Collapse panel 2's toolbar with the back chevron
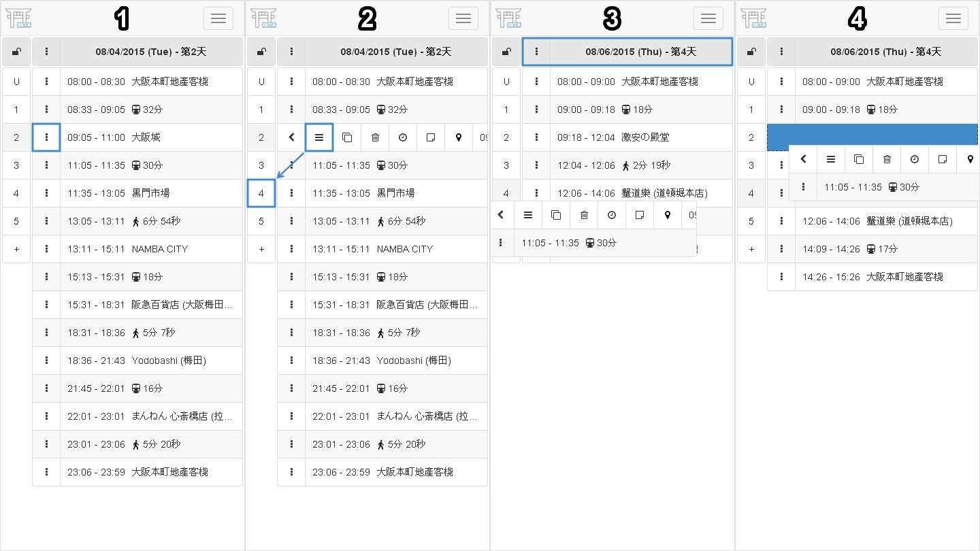 coord(292,137)
